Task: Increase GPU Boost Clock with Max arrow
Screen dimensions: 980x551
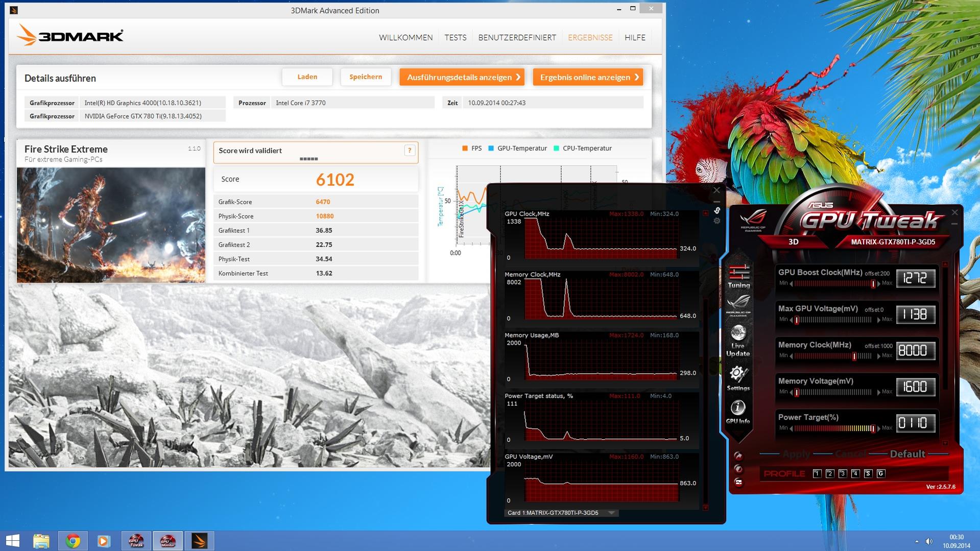Action: pos(879,283)
